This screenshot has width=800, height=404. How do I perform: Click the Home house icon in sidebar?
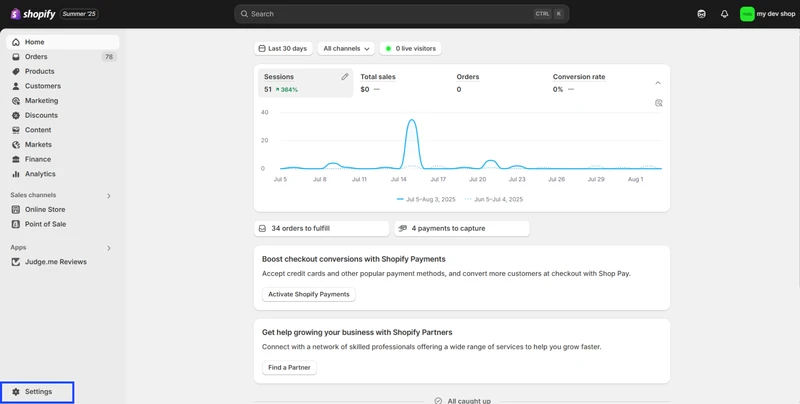click(16, 42)
